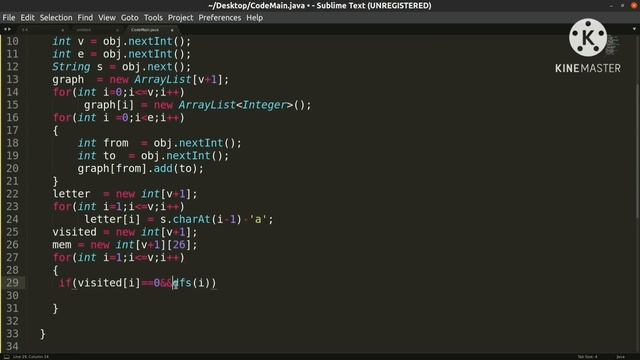Image resolution: width=640 pixels, height=360 pixels.
Task: Click 'letter' on line 22
Action: pos(71,194)
